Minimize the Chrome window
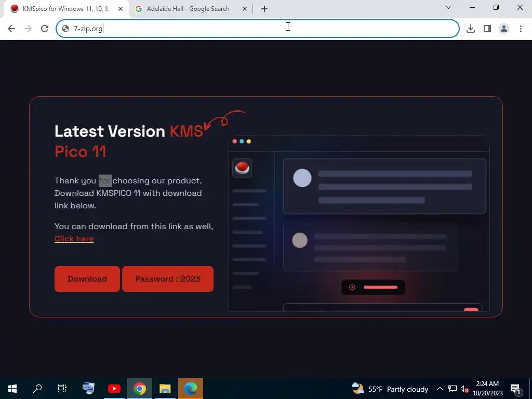The height and width of the screenshot is (399, 532). click(x=472, y=7)
